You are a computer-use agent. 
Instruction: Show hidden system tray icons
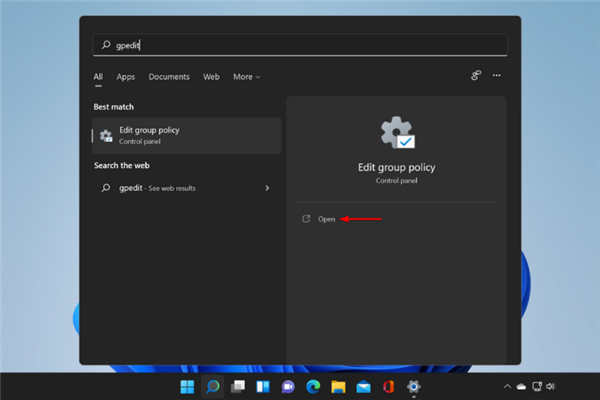point(507,387)
